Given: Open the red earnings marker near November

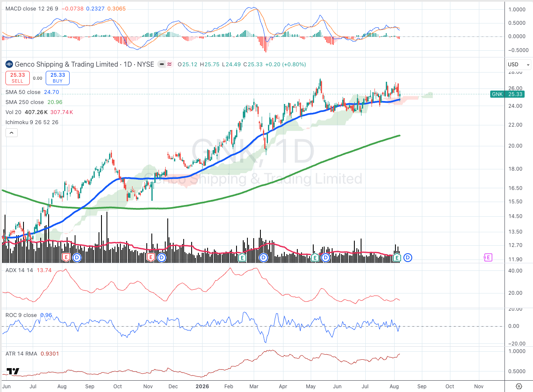Looking at the screenshot, I should (x=151, y=257).
